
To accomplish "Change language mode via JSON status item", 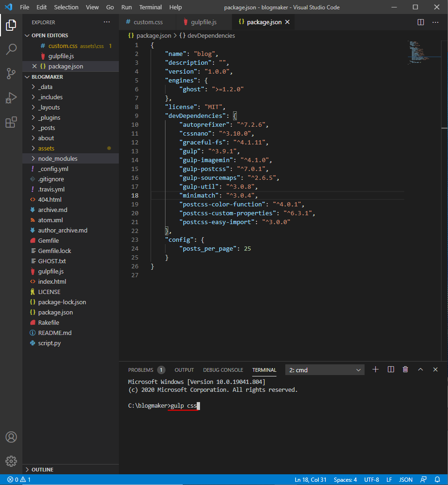I will pyautogui.click(x=406, y=479).
